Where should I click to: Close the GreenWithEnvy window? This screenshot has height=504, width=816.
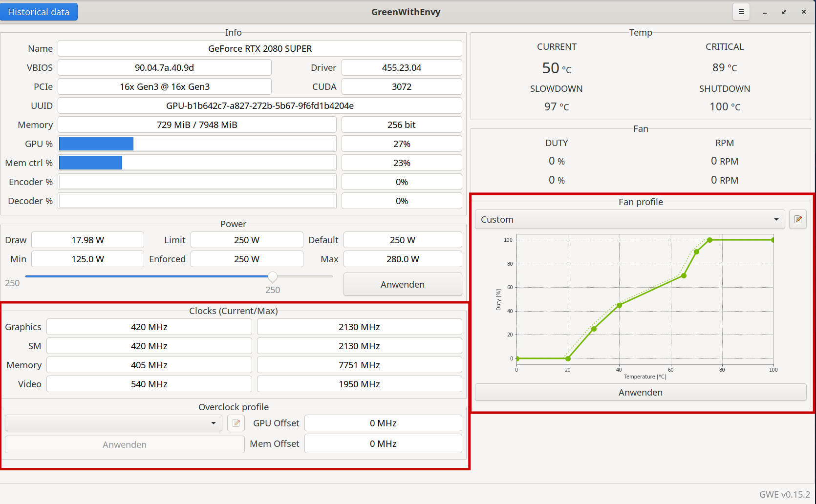[804, 12]
